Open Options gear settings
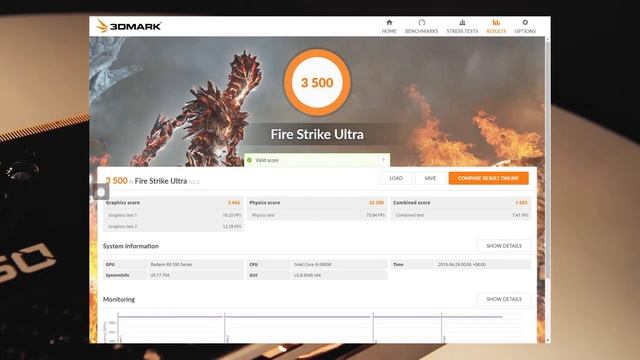Viewport: 640px width, 360px height. (525, 26)
